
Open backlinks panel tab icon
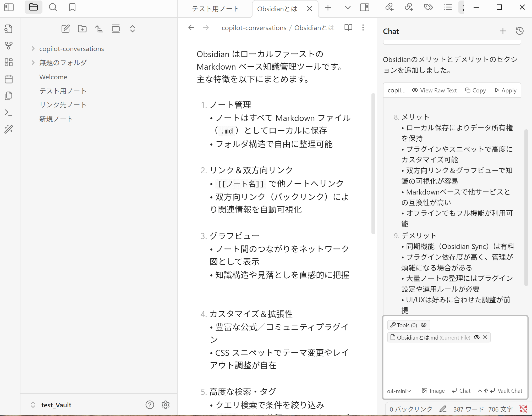(390, 7)
